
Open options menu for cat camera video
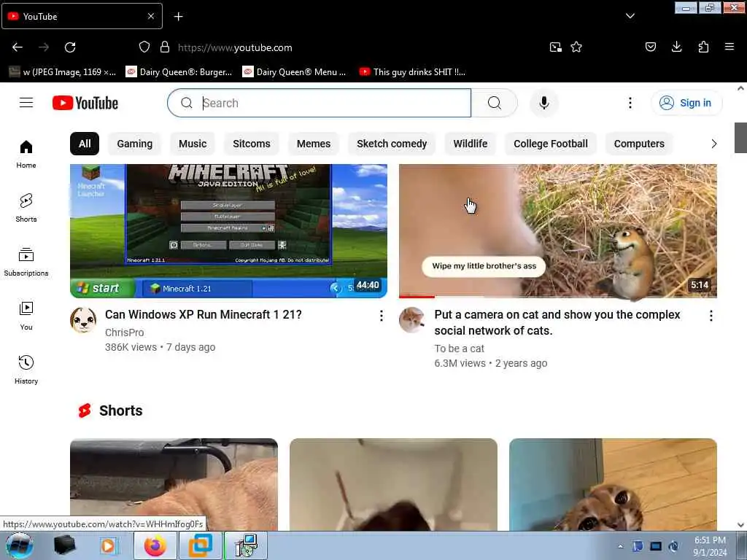pos(711,316)
